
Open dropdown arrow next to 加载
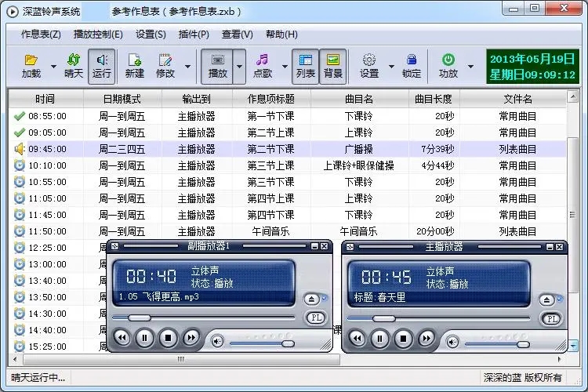tap(53, 67)
